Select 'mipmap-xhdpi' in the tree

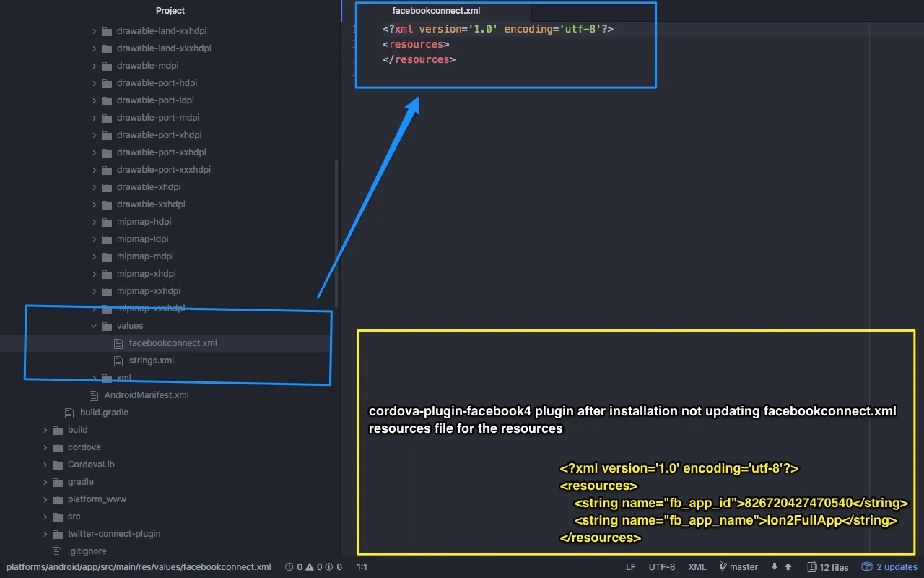147,274
